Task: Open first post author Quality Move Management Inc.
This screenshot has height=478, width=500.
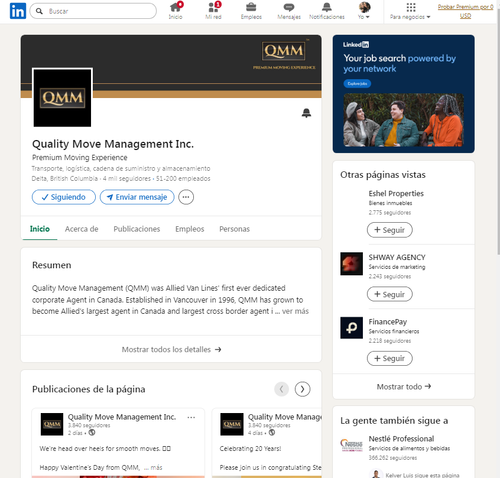Action: click(122, 417)
